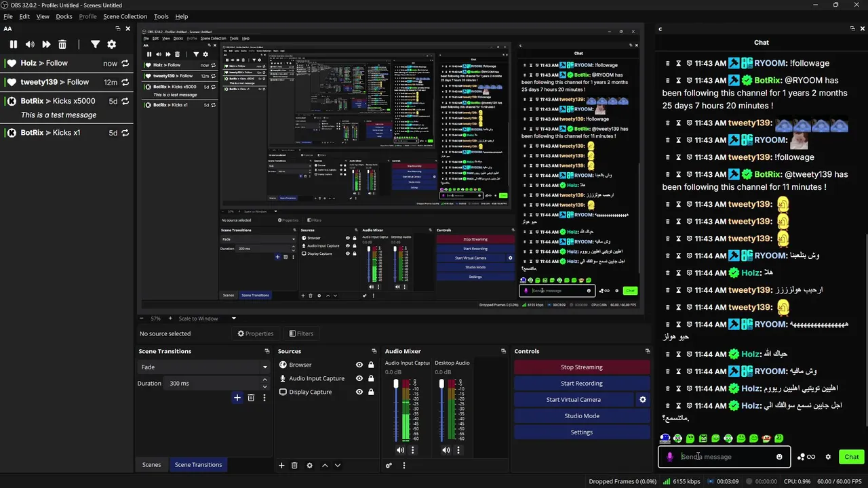868x488 pixels.
Task: Open Audio Mixer toolbar three-dot menu
Action: (404, 466)
